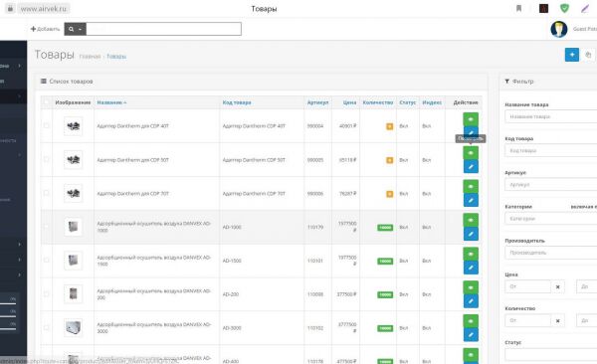Image resolution: width=597 pixels, height=364 pixels.
Task: Sort table by Статус column
Action: click(x=407, y=102)
